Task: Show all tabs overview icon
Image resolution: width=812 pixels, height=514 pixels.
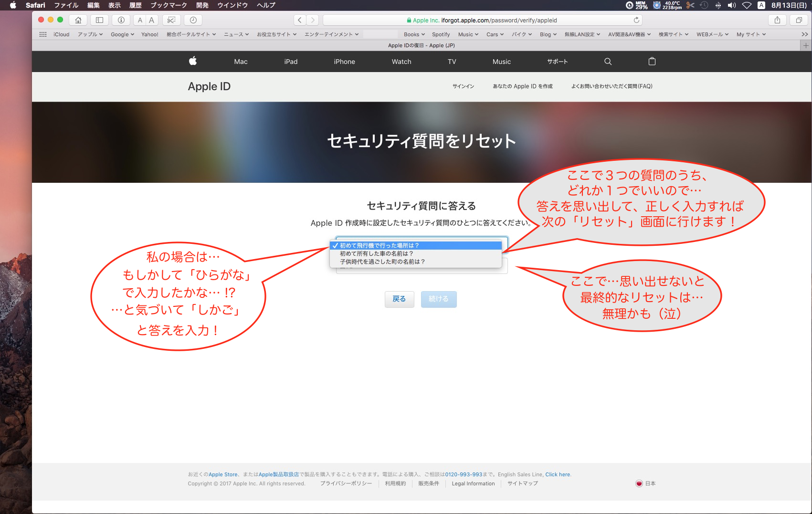Action: point(799,20)
